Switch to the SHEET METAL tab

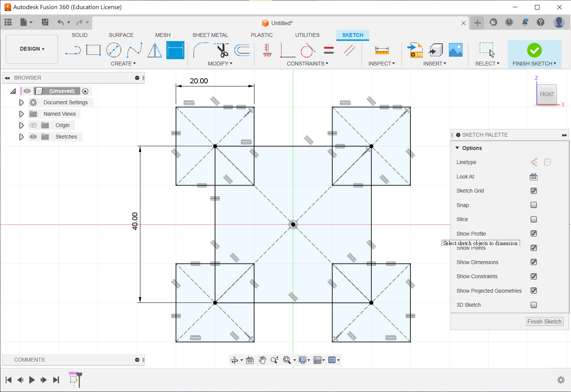pyautogui.click(x=210, y=35)
